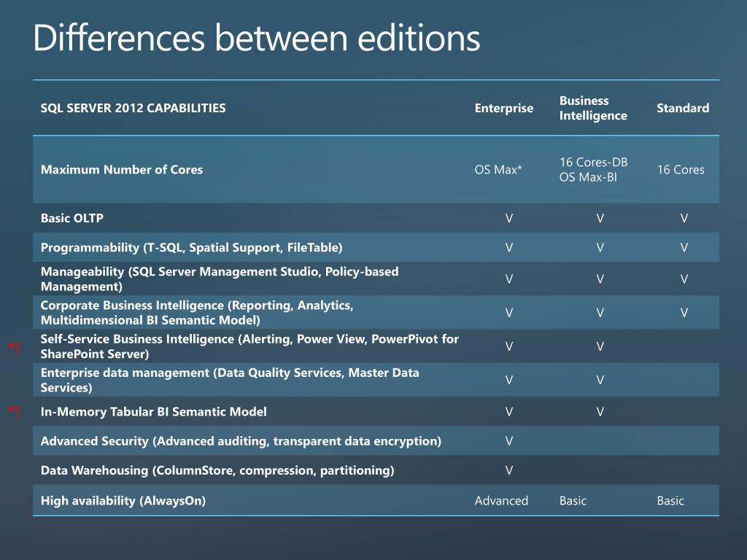747x560 pixels.
Task: Select the "Manageability" capability row label
Action: pos(220,279)
